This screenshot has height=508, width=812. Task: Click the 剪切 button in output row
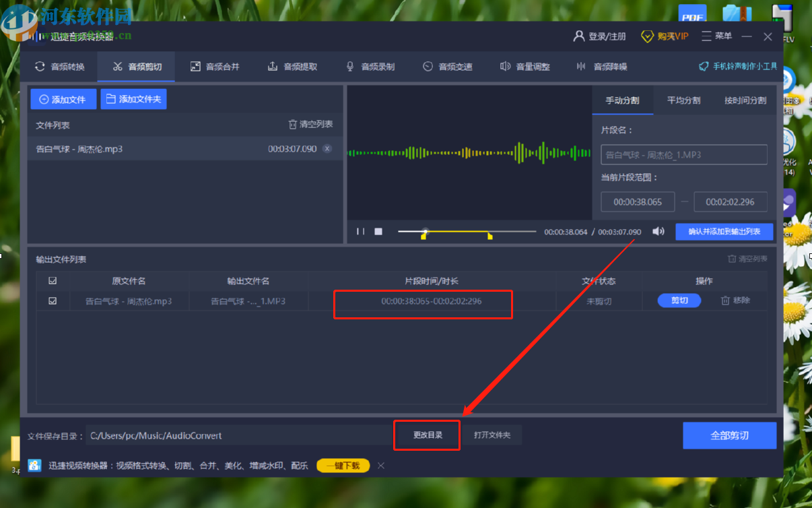click(x=679, y=300)
